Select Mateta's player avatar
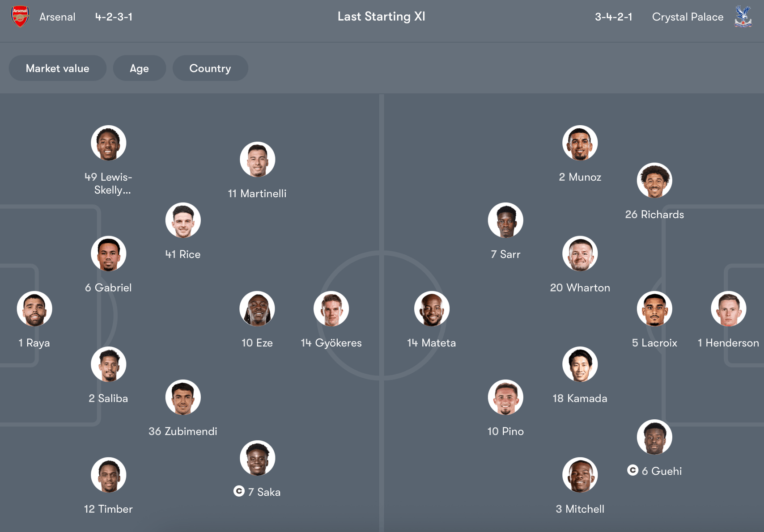764x532 pixels. pyautogui.click(x=431, y=309)
